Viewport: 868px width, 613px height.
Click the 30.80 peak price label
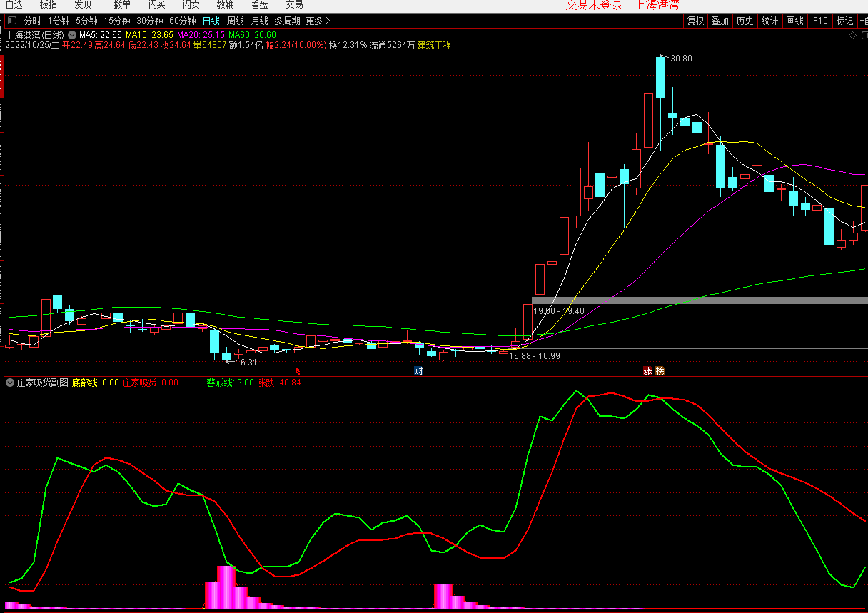point(681,59)
